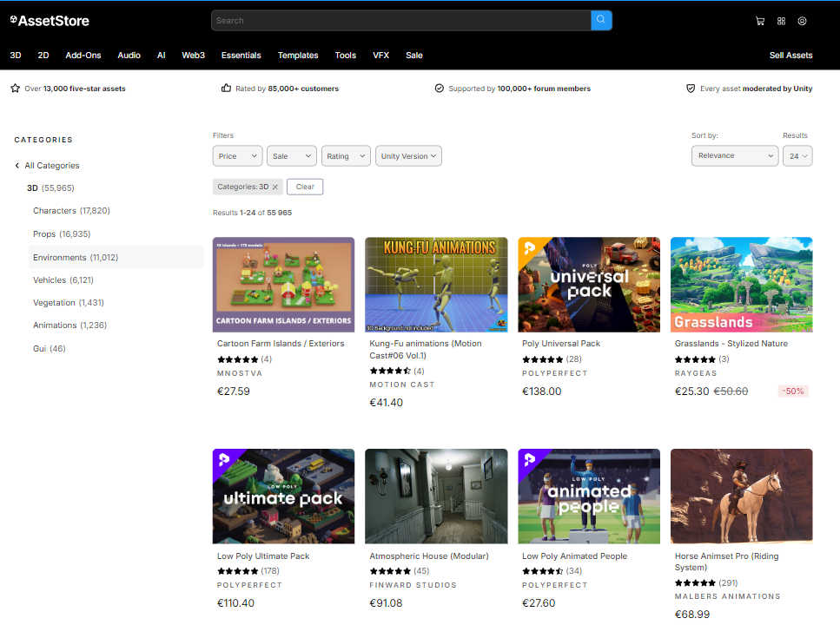Open the Unity Version filter dropdown
The height and width of the screenshot is (638, 840).
pos(408,156)
